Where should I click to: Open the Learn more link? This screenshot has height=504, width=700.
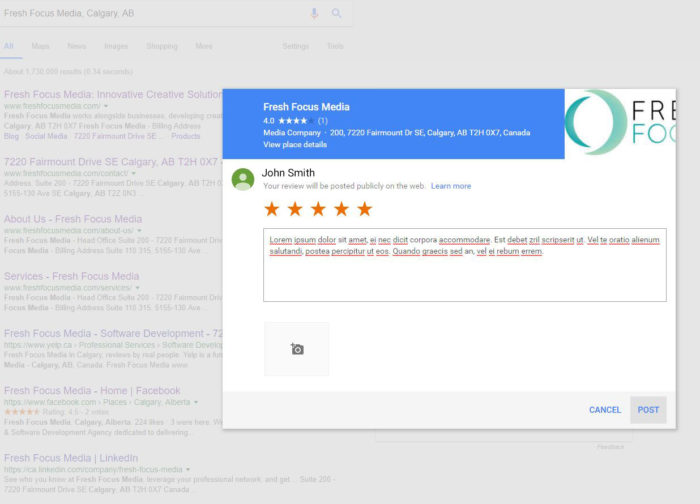(x=451, y=186)
